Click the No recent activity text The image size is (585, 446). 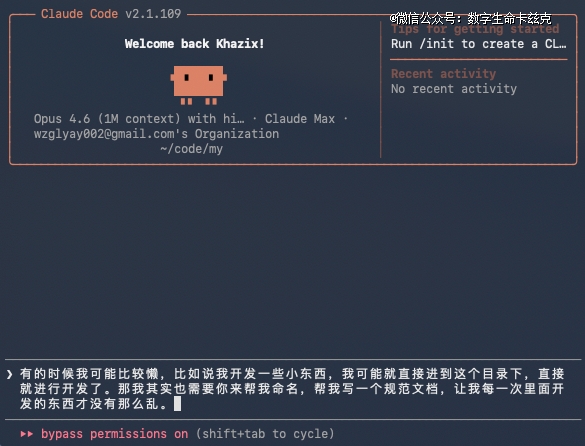coord(454,89)
